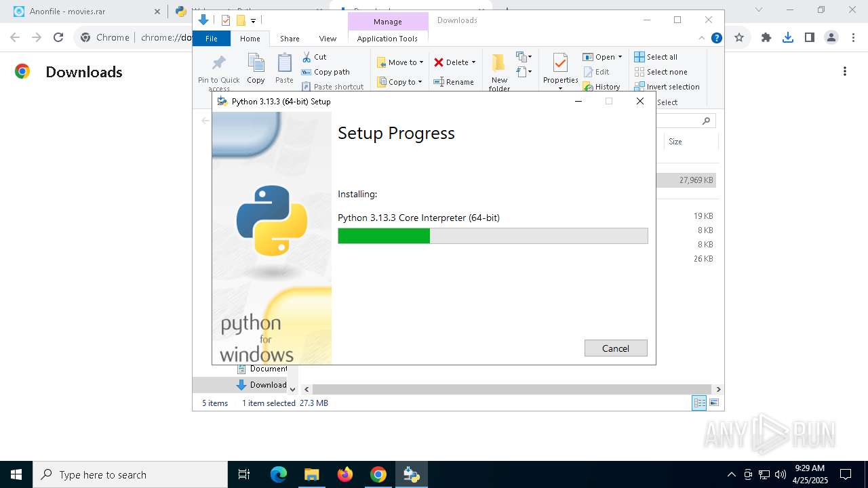The height and width of the screenshot is (488, 868).
Task: Select the 27,969 KB file row
Action: 686,180
